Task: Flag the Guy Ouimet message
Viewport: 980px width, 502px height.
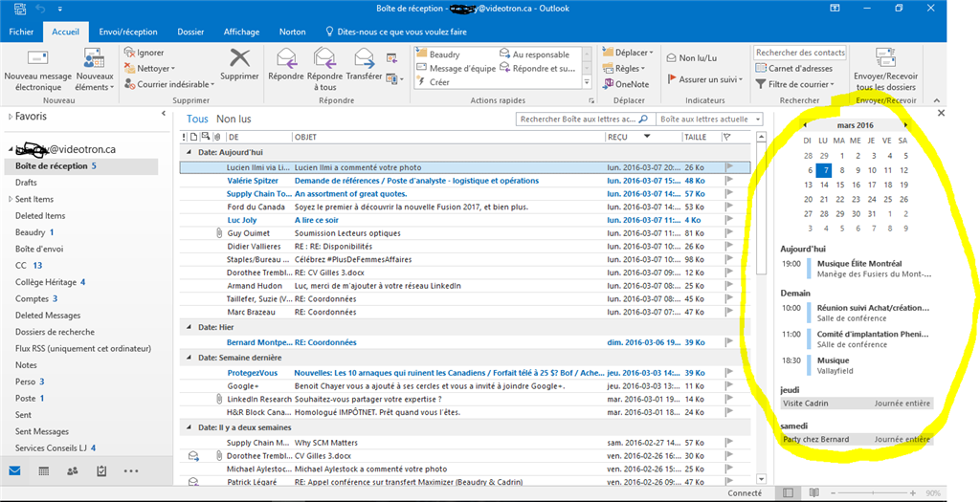Action: click(728, 233)
